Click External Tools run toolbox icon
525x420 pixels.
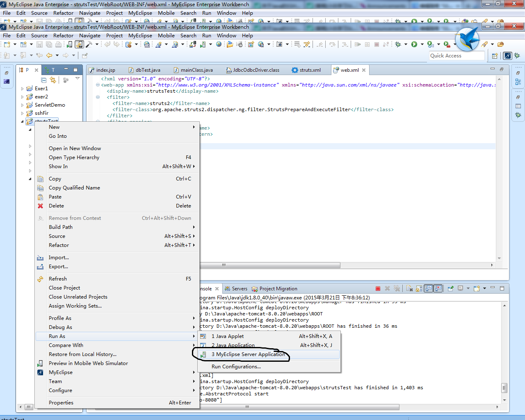tap(447, 44)
